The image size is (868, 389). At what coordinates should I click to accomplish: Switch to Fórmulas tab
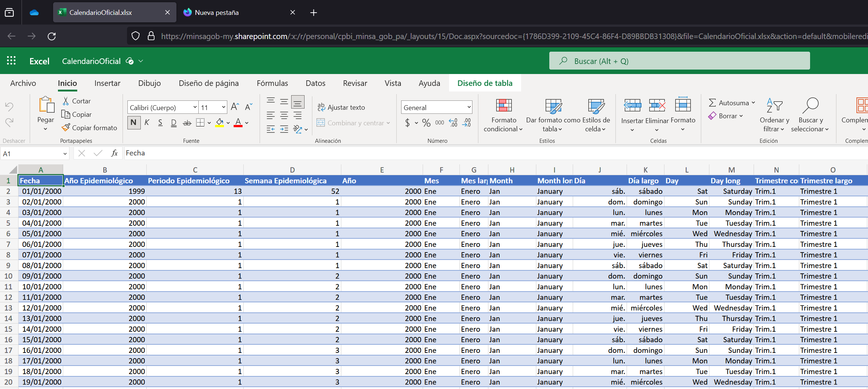pyautogui.click(x=272, y=83)
